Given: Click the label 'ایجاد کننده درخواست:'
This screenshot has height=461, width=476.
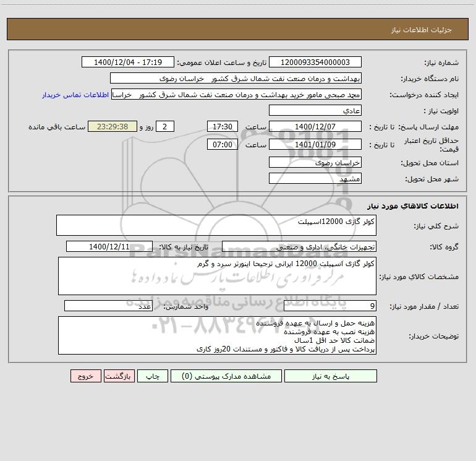Looking at the screenshot, I should 424,95.
